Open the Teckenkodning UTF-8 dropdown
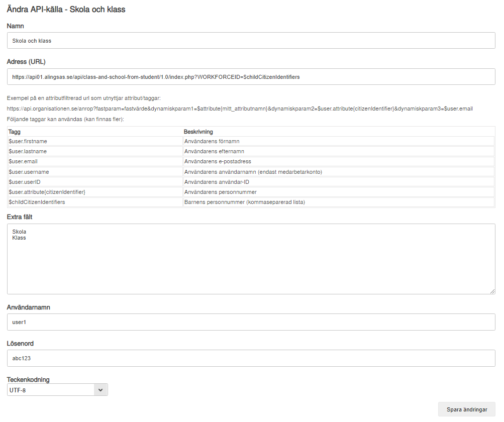 [58, 390]
